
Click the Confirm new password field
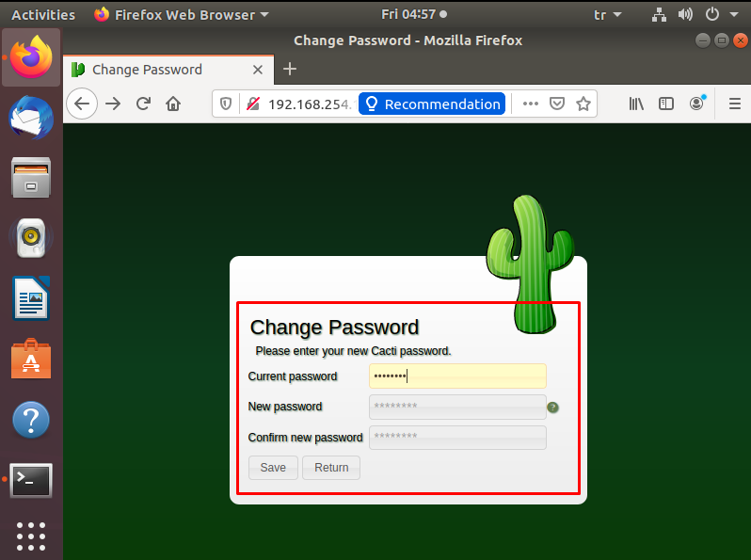(457, 438)
